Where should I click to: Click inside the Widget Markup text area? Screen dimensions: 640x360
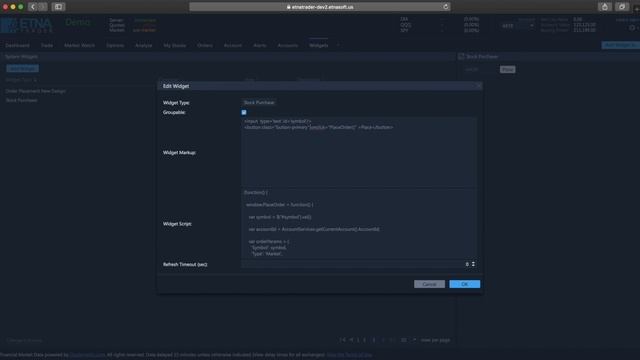[359, 152]
